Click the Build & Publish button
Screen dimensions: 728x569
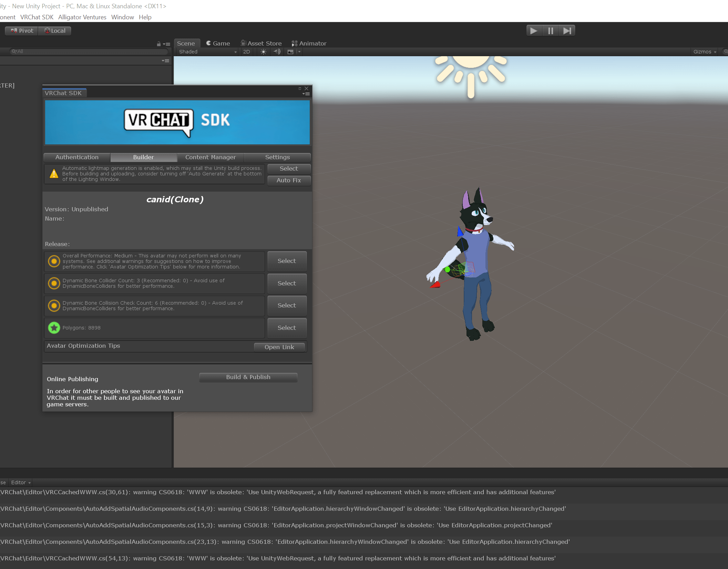point(248,377)
